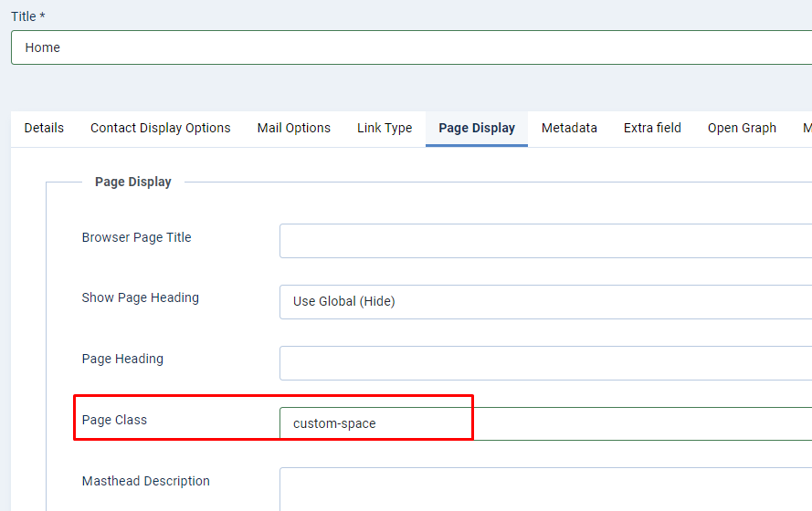Image resolution: width=812 pixels, height=511 pixels.
Task: Open the Open Graph tab
Action: coord(742,128)
